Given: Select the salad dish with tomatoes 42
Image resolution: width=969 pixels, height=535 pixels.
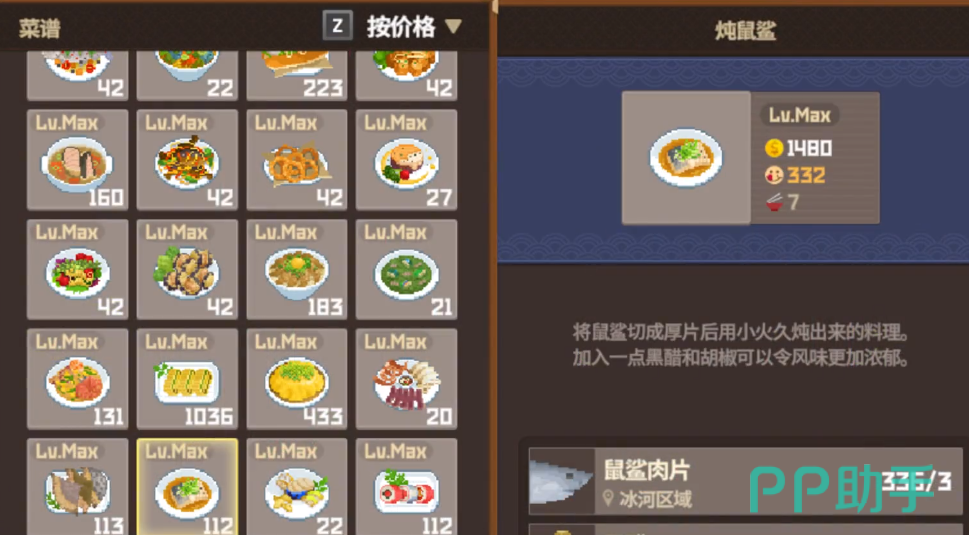Looking at the screenshot, I should (x=77, y=269).
